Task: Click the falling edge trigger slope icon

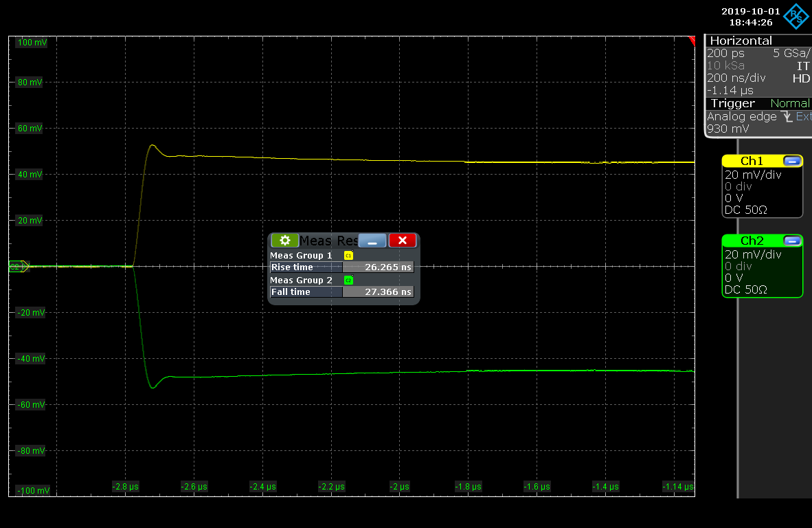Action: (x=787, y=117)
